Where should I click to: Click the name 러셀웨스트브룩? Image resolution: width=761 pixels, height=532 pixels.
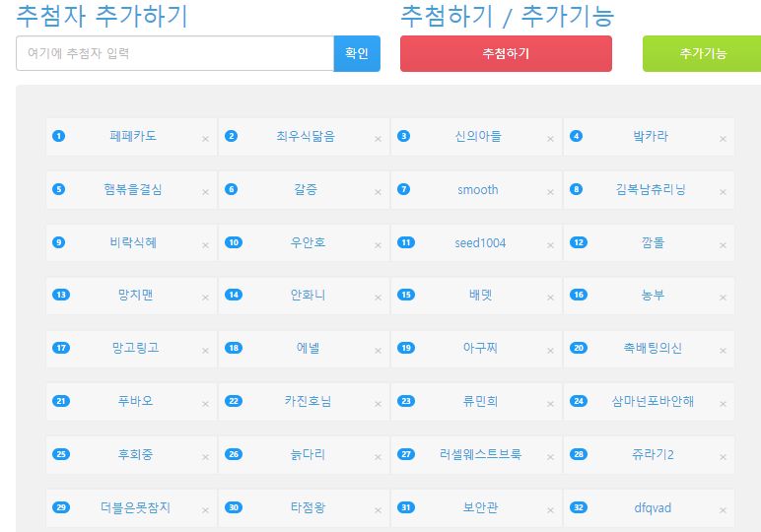480,454
